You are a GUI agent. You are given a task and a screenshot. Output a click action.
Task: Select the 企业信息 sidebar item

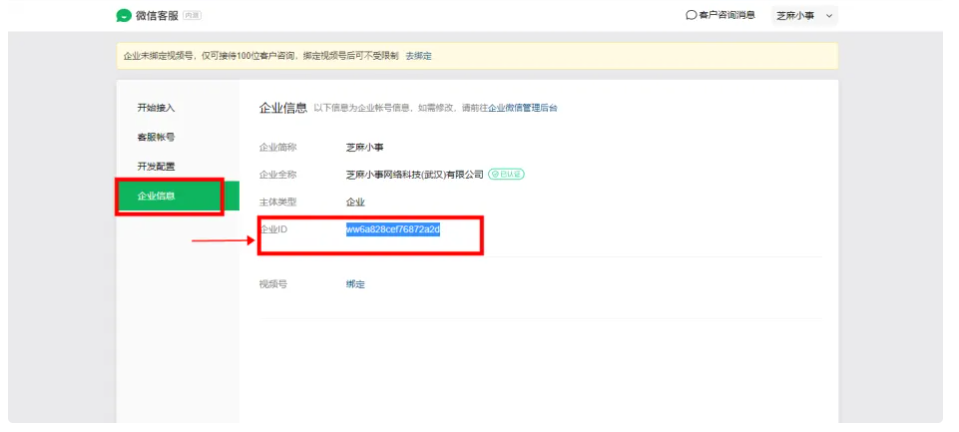(x=178, y=196)
